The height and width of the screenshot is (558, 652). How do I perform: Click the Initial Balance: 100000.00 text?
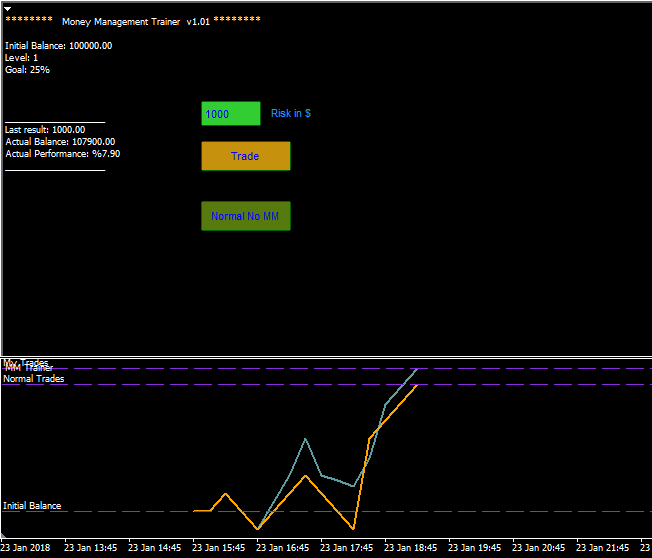[x=58, y=46]
